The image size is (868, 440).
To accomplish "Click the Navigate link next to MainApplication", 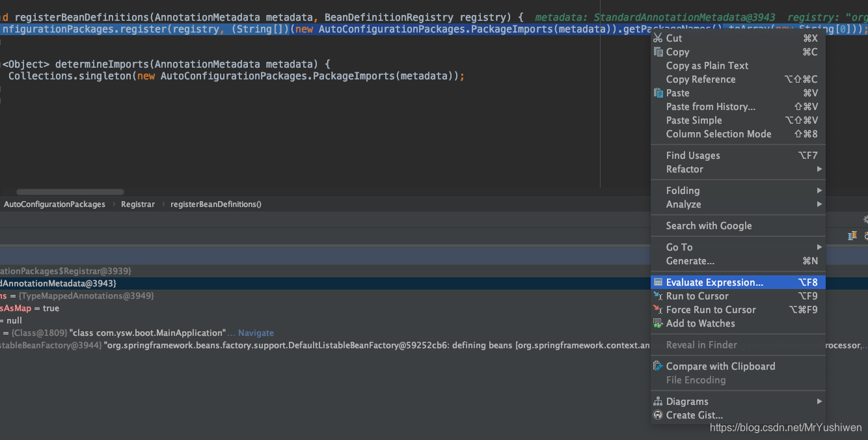I will [256, 333].
